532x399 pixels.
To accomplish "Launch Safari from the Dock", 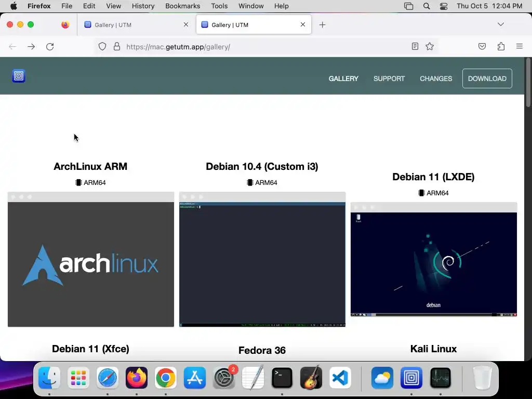I will (108, 378).
